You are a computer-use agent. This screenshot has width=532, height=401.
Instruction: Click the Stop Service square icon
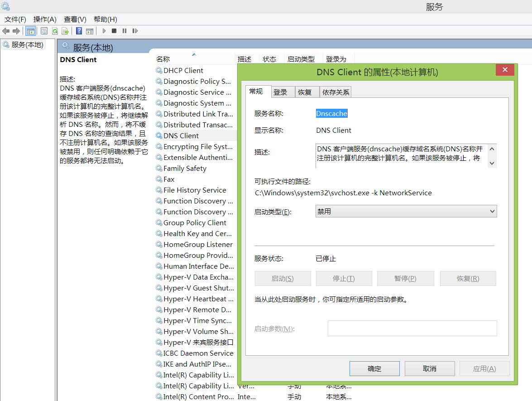tap(114, 30)
